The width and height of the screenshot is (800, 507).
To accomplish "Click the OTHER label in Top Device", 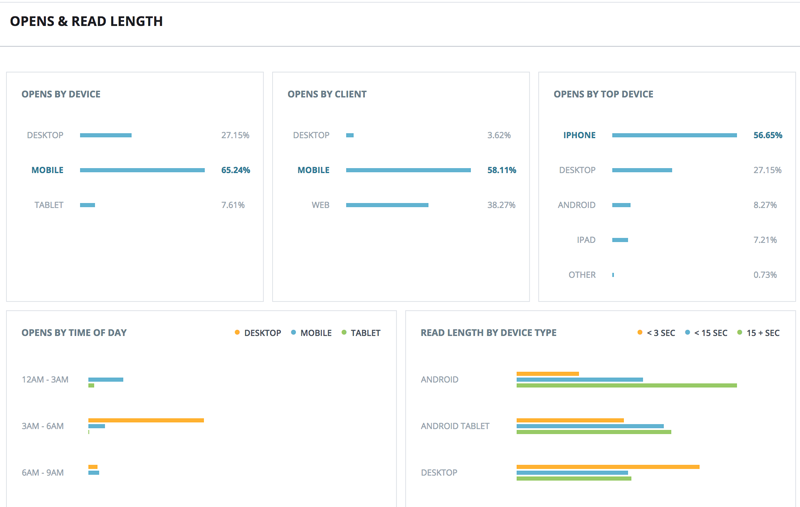I will 582,275.
